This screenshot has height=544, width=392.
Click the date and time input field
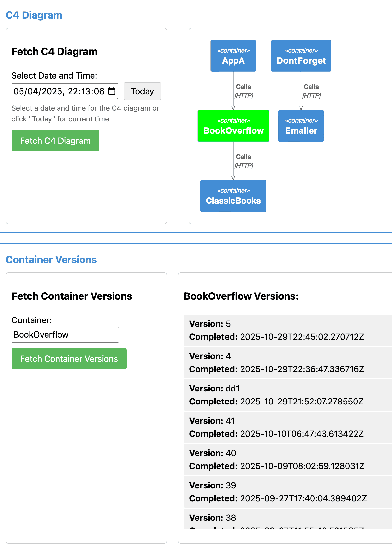click(59, 91)
